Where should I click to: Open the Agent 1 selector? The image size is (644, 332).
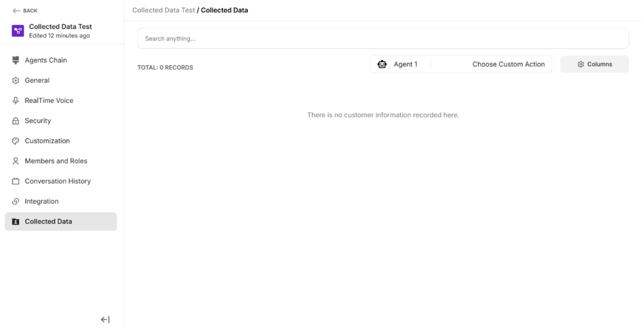click(x=405, y=64)
